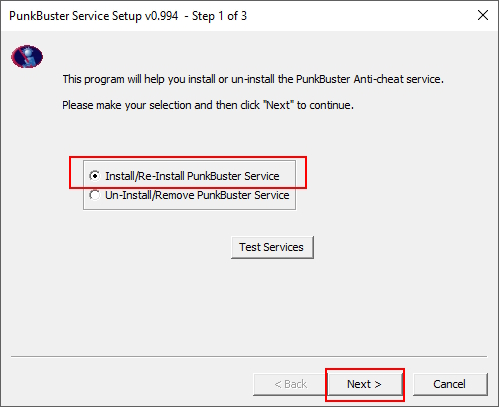Click the quoted word "Next" in the instructions

click(278, 105)
